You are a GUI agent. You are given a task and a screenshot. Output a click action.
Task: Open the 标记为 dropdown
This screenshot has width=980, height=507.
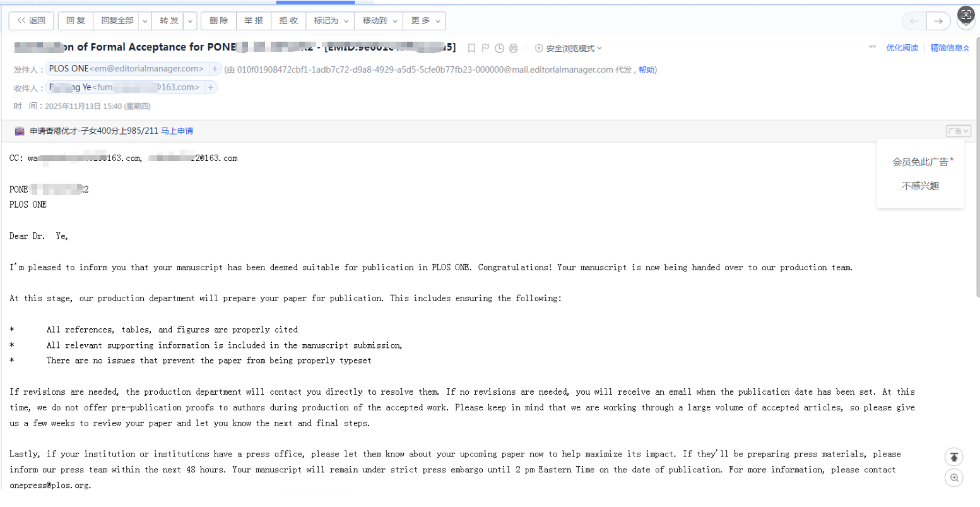pyautogui.click(x=331, y=21)
